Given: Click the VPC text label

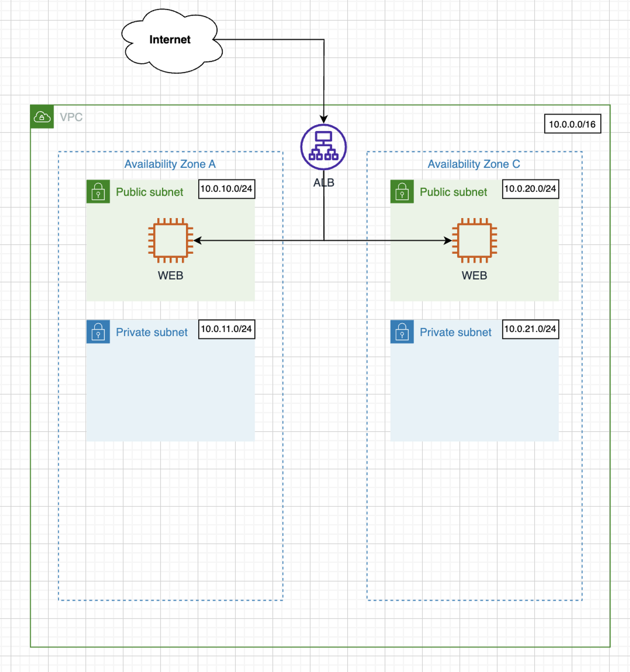Looking at the screenshot, I should click(71, 117).
